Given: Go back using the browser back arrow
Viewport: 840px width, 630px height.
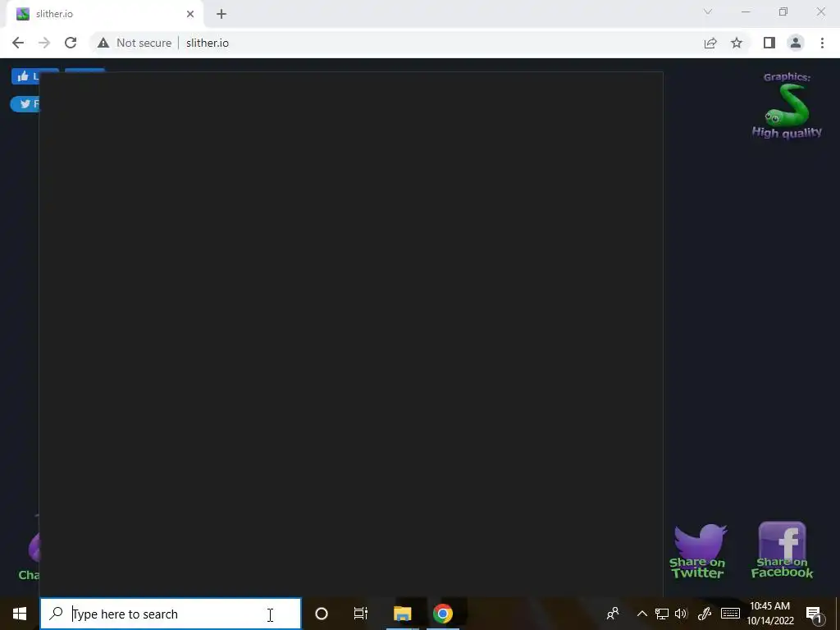Looking at the screenshot, I should click(x=18, y=43).
